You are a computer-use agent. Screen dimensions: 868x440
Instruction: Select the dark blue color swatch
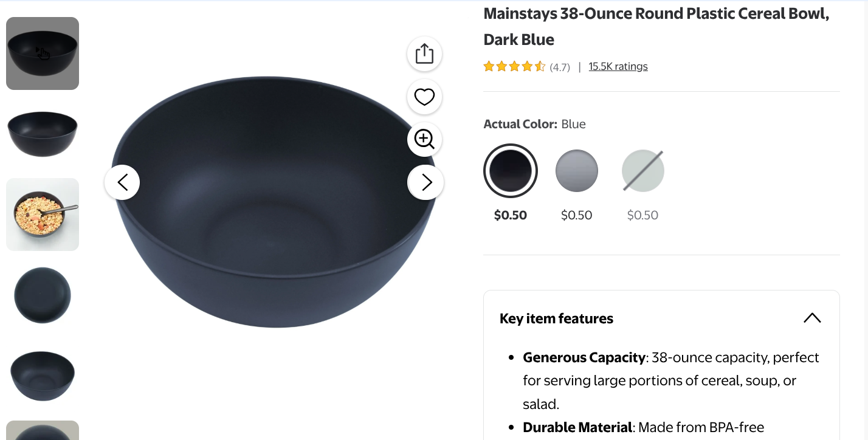coord(511,171)
